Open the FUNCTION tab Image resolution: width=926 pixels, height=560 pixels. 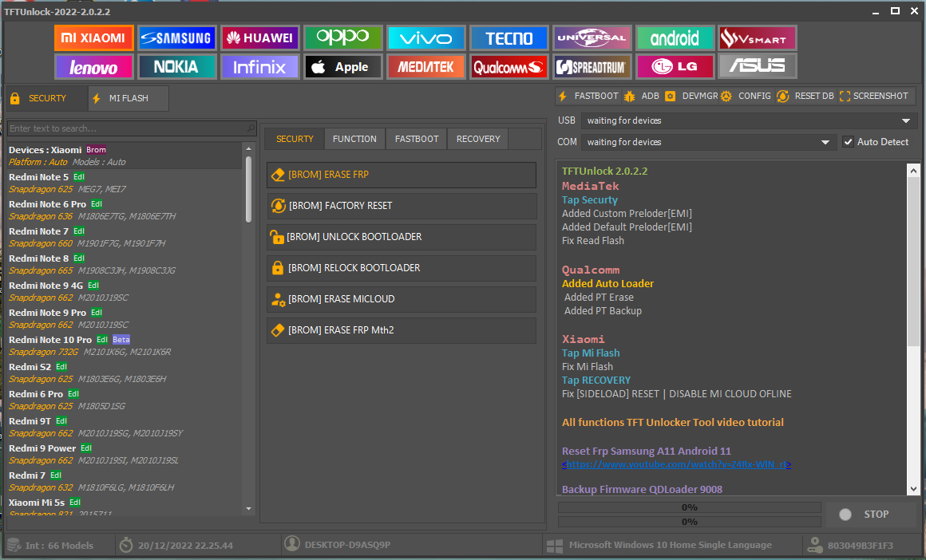pos(354,139)
